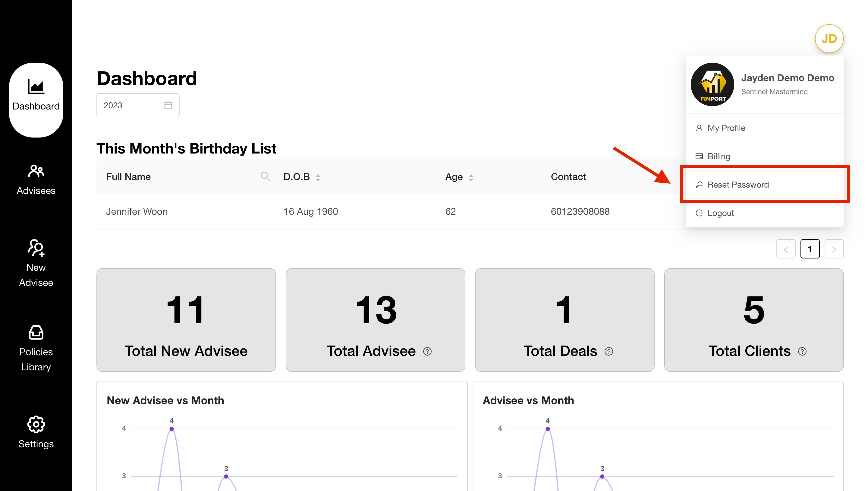Screen dimensions: 868x491
Task: Click the value-4 data point in New Advisee chart
Action: [171, 429]
